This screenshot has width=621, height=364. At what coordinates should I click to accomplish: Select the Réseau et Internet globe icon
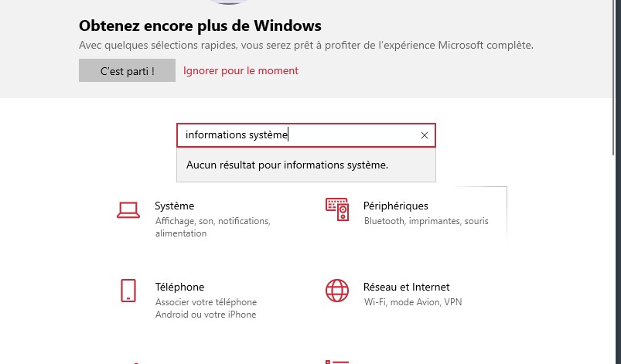[337, 291]
